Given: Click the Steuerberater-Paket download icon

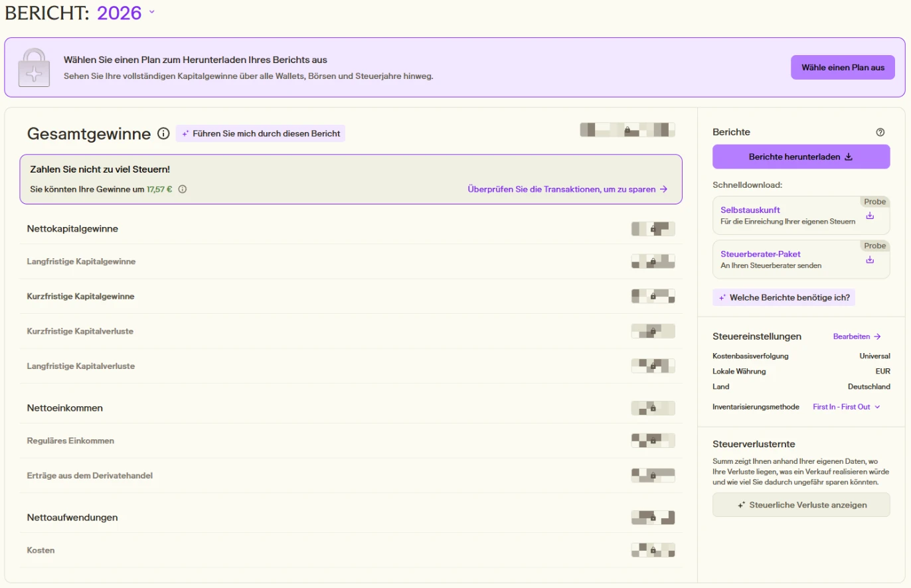Looking at the screenshot, I should click(x=870, y=259).
